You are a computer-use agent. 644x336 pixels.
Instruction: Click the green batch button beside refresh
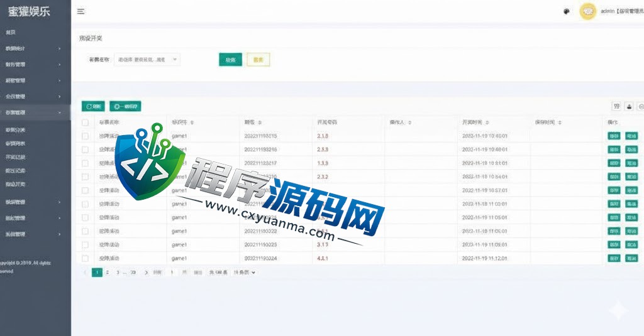[125, 107]
